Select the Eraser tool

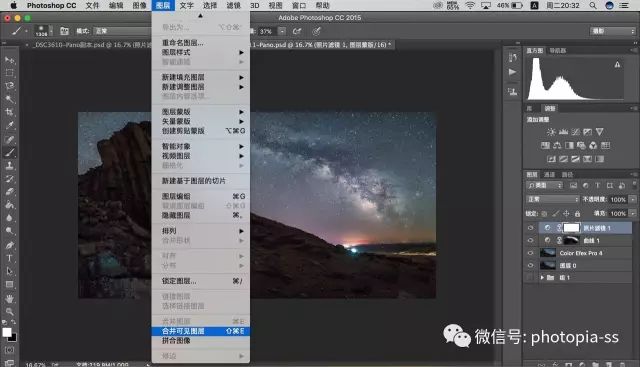[x=9, y=191]
